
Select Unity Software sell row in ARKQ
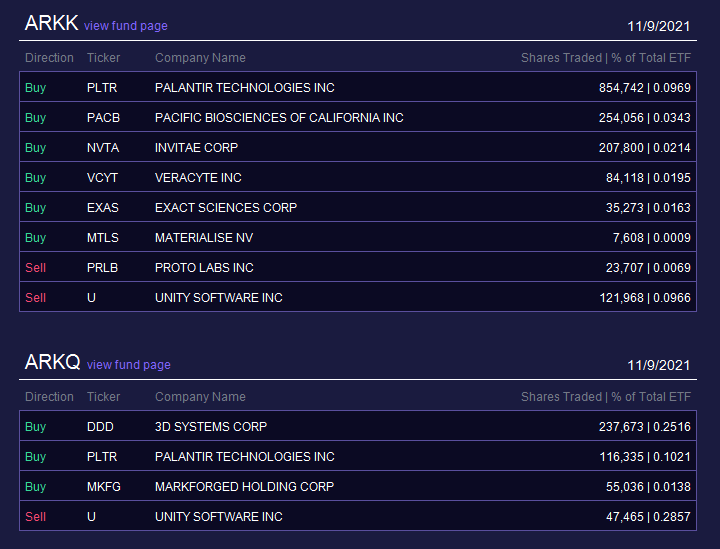[358, 516]
